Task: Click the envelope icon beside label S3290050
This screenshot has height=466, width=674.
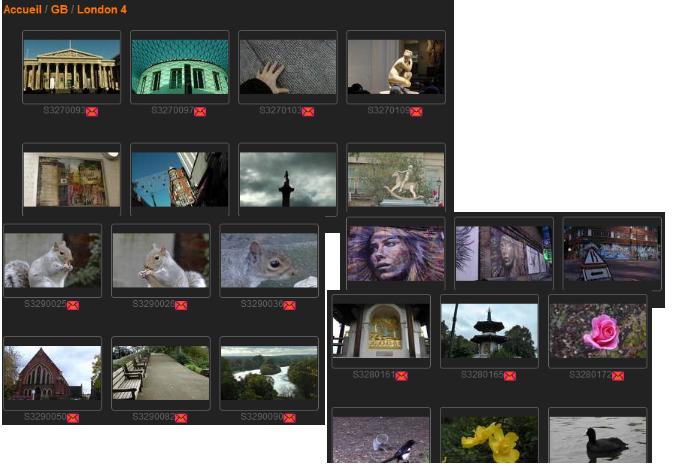Action: (x=73, y=418)
